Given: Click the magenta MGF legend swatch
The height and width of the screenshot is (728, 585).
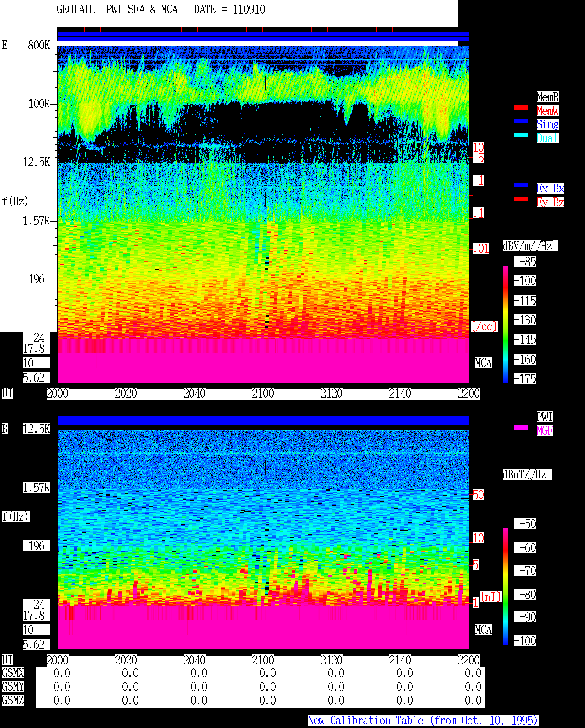Looking at the screenshot, I should tap(521, 427).
